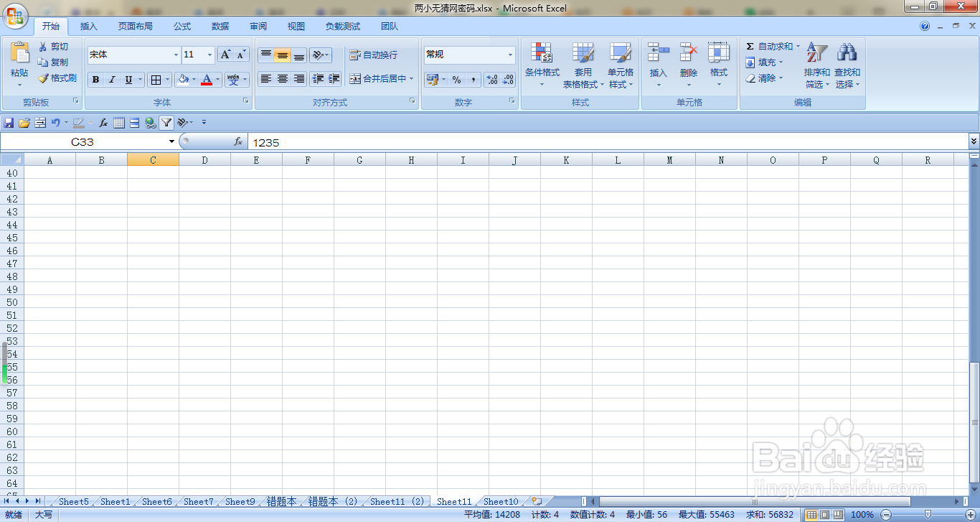Toggle Bold formatting
The height and width of the screenshot is (522, 980).
(95, 80)
